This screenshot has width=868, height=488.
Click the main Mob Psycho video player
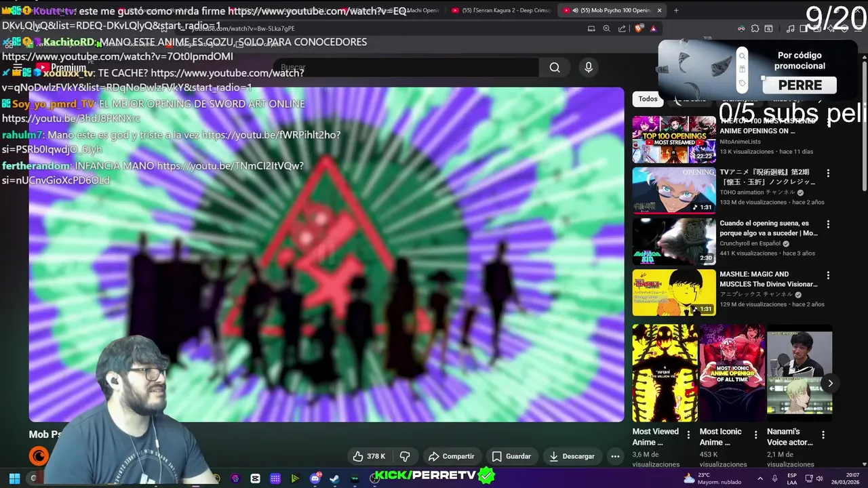pos(326,254)
